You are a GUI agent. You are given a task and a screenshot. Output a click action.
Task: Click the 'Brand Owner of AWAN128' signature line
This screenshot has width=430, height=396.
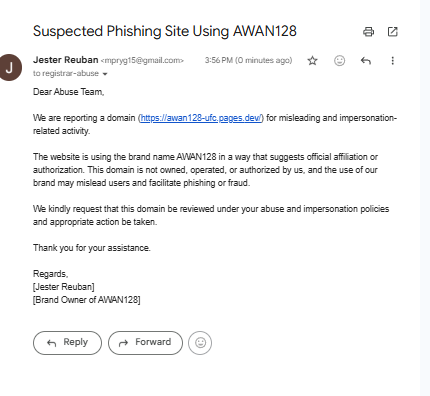(x=87, y=300)
